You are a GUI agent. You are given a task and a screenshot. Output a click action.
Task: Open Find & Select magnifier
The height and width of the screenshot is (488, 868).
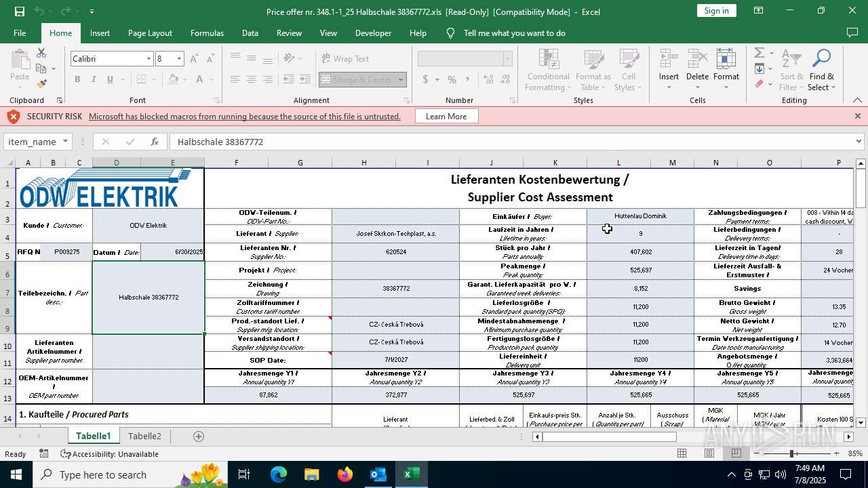click(822, 70)
